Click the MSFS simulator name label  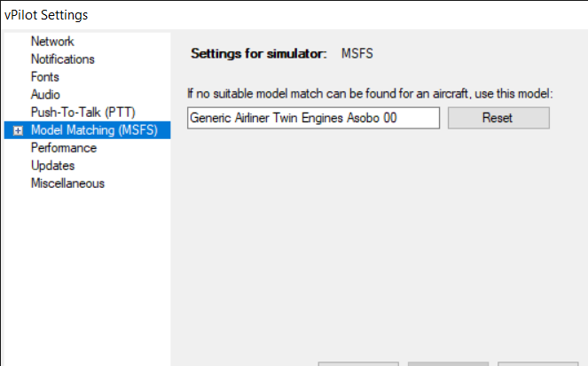point(357,54)
